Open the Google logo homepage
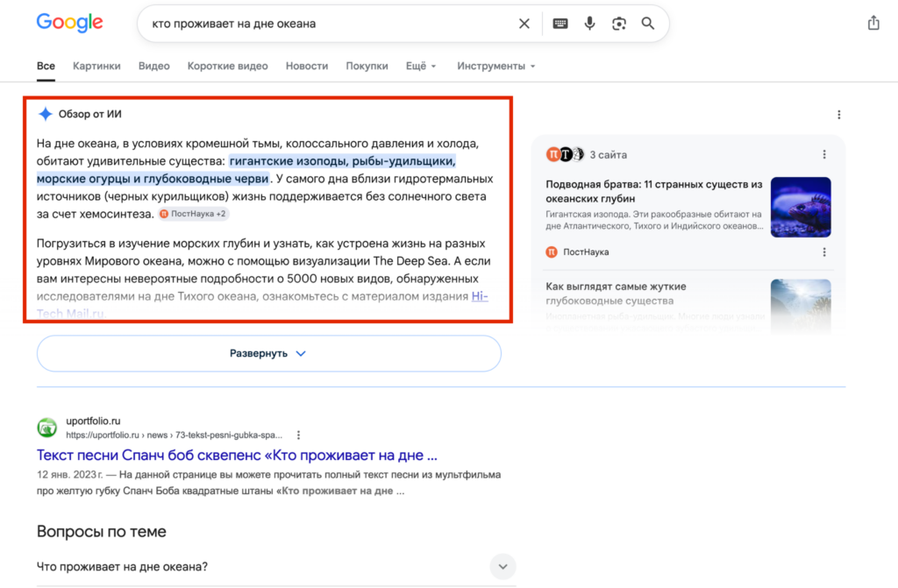 pyautogui.click(x=69, y=23)
